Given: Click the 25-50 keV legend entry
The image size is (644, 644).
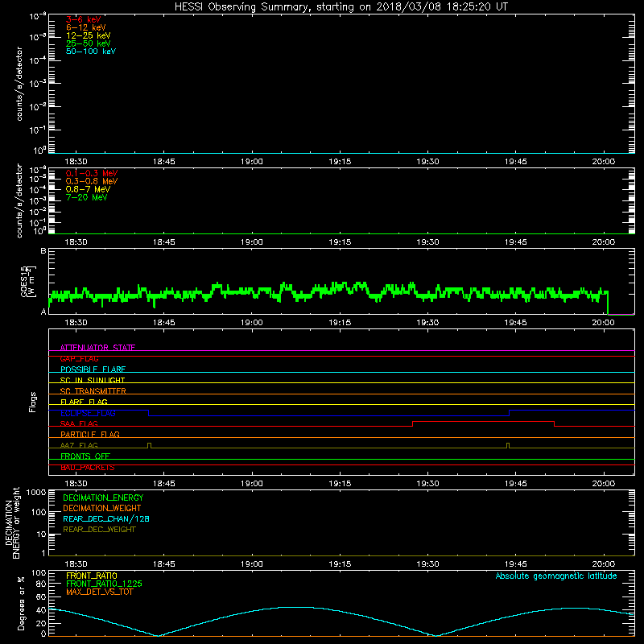Looking at the screenshot, I should tap(89, 43).
